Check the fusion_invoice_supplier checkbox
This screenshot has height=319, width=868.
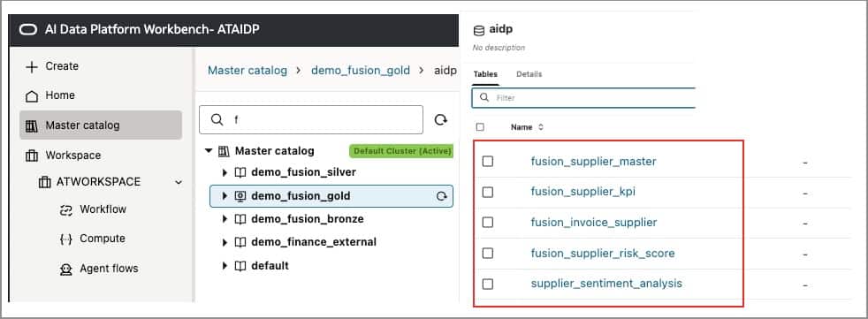pyautogui.click(x=487, y=222)
